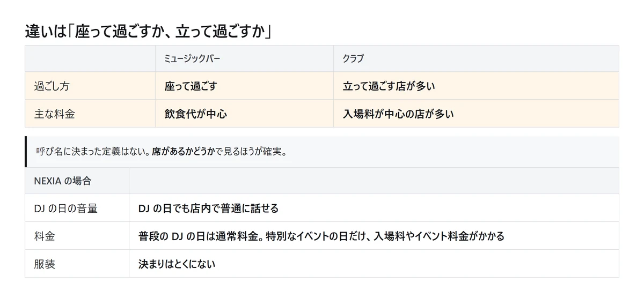The image size is (644, 298).
Task: Click the bold text 席があるかどうか
Action: pyautogui.click(x=184, y=152)
